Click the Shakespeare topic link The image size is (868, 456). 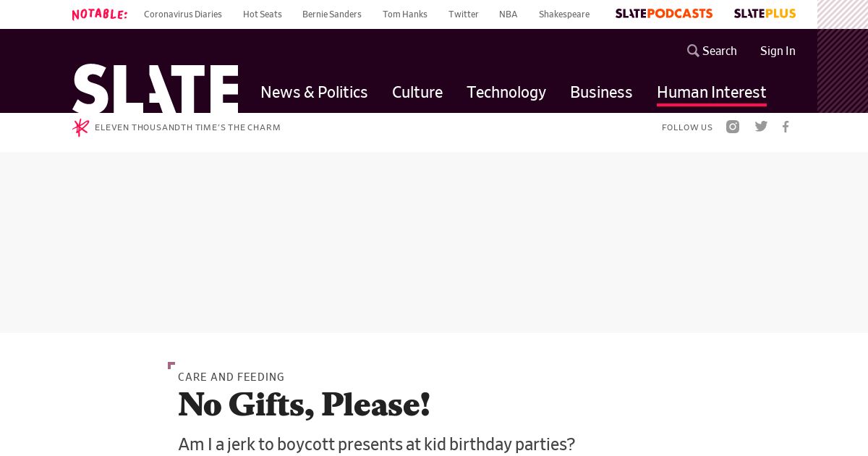[x=564, y=14]
